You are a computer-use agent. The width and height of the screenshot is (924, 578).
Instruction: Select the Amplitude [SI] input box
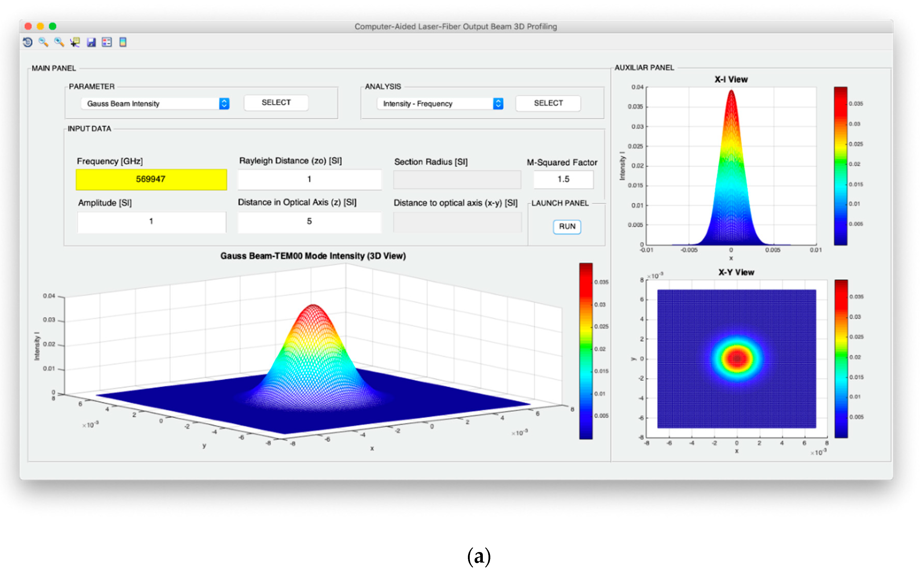pyautogui.click(x=151, y=221)
